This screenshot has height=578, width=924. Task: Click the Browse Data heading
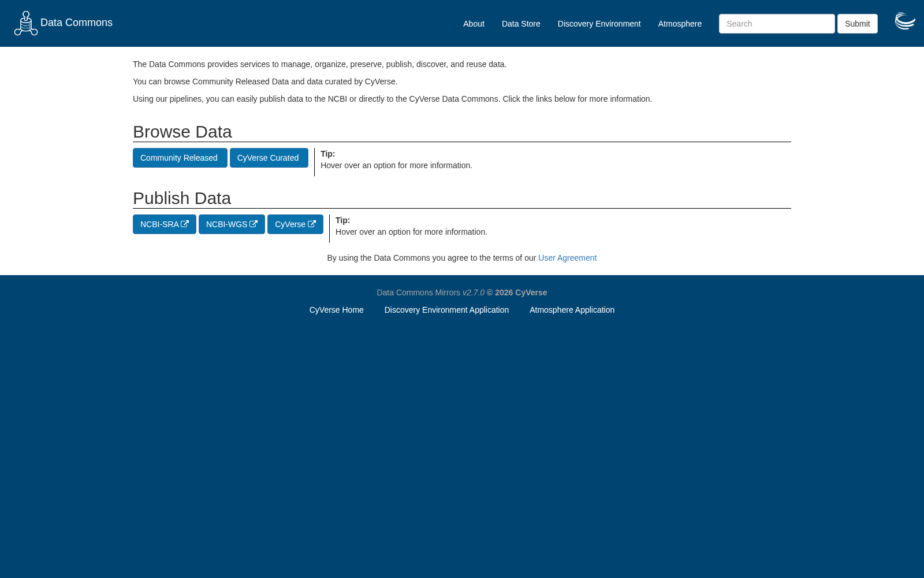[182, 132]
